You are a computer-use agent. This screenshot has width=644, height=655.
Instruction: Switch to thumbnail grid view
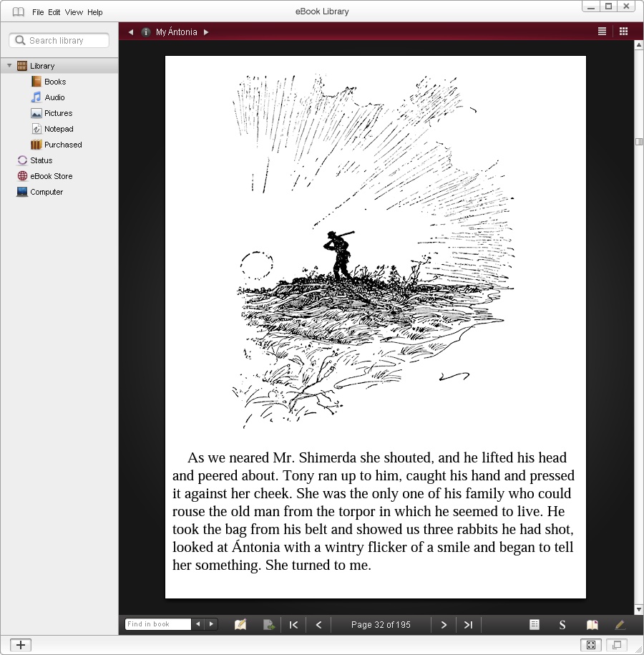(623, 31)
